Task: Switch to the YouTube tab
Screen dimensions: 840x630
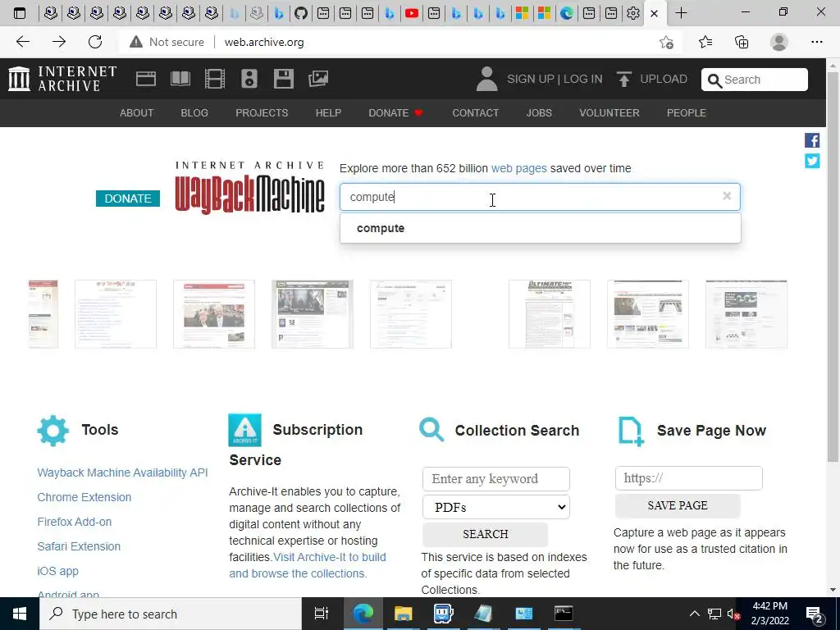Action: pos(412,13)
